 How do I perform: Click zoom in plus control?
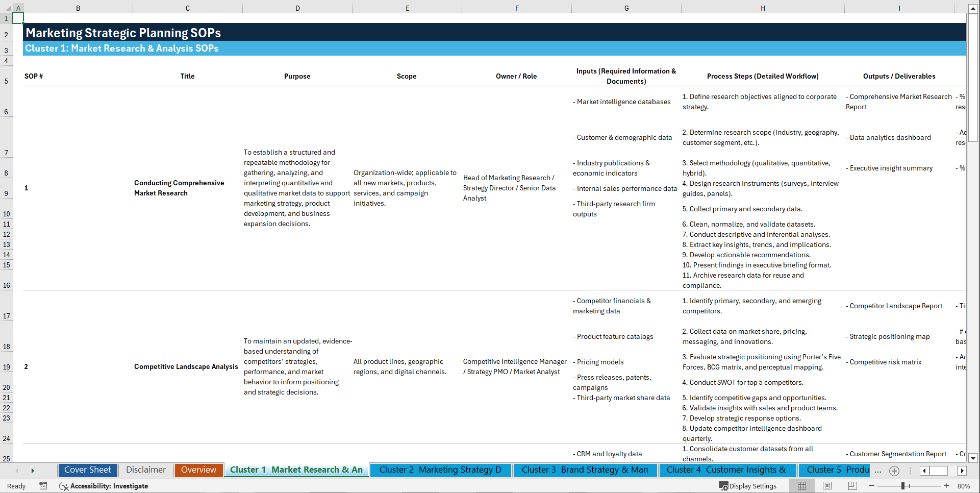tap(946, 486)
